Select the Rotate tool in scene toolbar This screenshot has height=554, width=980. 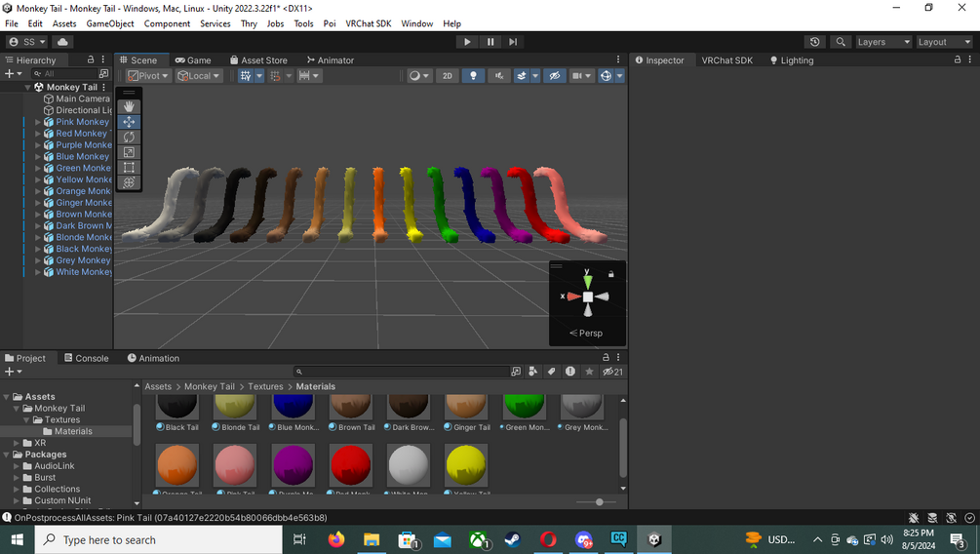pos(129,137)
